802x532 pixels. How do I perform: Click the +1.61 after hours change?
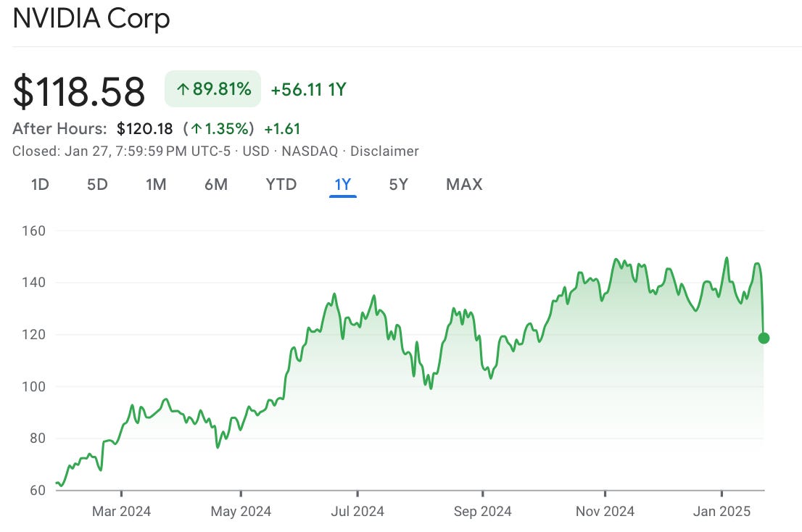click(x=282, y=129)
